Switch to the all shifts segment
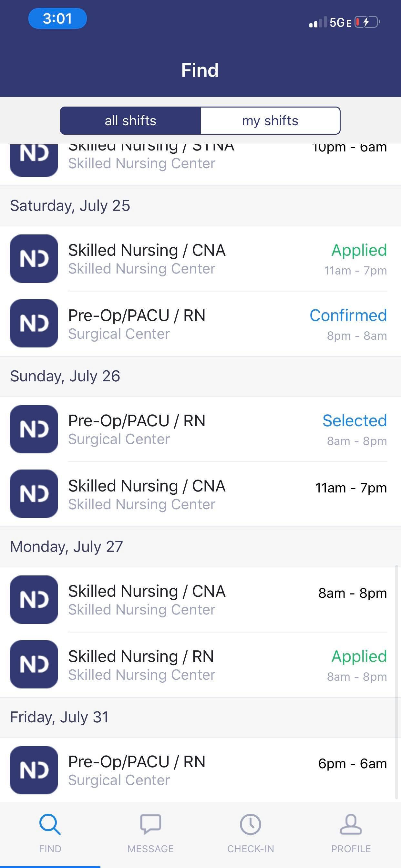This screenshot has height=868, width=401. pos(130,121)
